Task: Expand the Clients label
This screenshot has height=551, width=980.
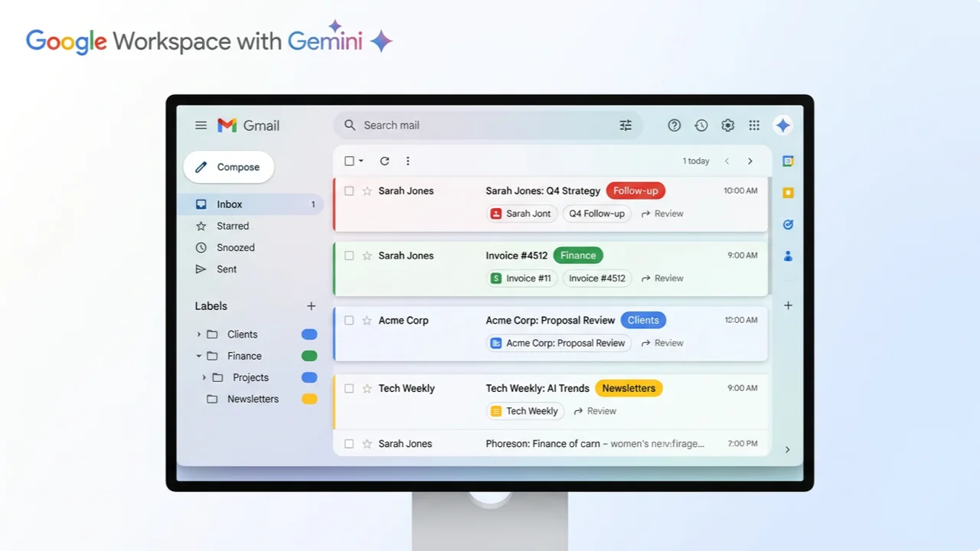Action: tap(199, 334)
